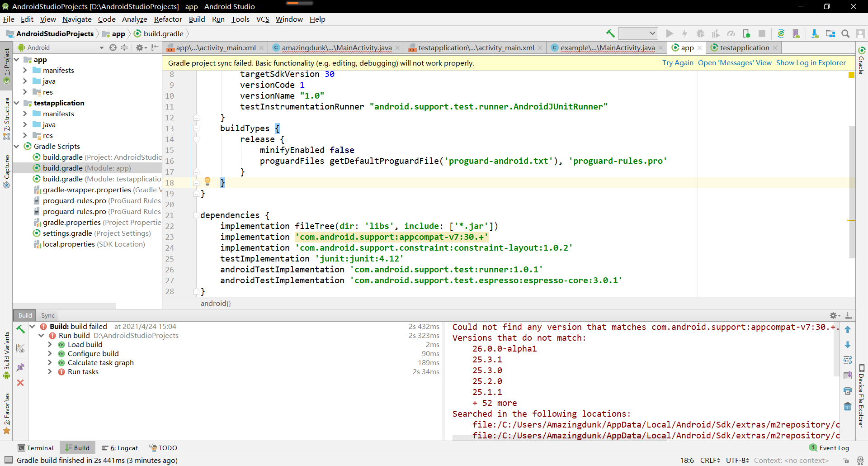The width and height of the screenshot is (868, 466).
Task: Open the 6: Logcat tool window button
Action: click(x=120, y=448)
